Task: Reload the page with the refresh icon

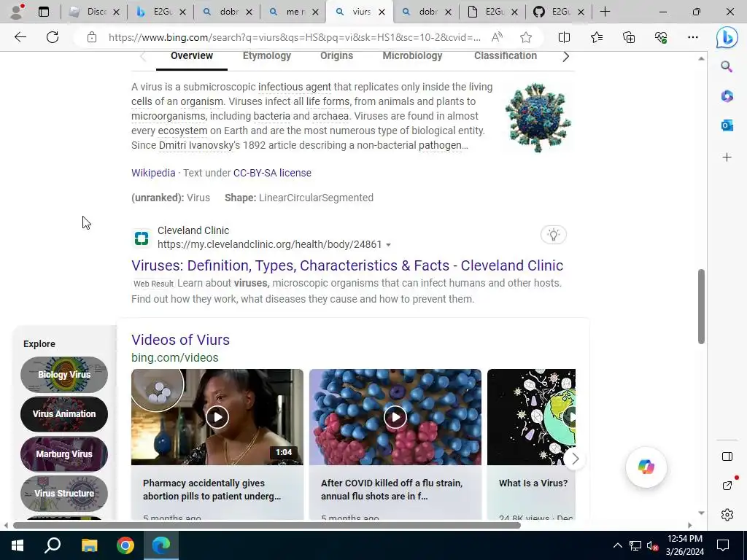Action: click(53, 37)
